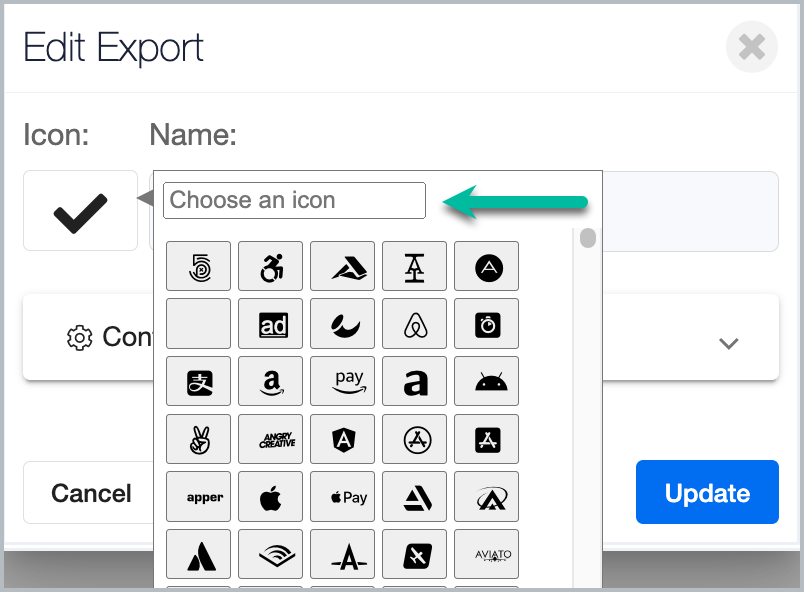This screenshot has width=804, height=592.
Task: Pick the ArtStation icon
Action: [x=414, y=497]
